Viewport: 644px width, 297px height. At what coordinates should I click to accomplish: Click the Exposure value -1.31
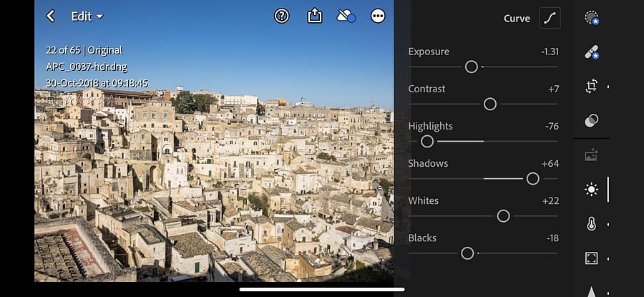(550, 52)
